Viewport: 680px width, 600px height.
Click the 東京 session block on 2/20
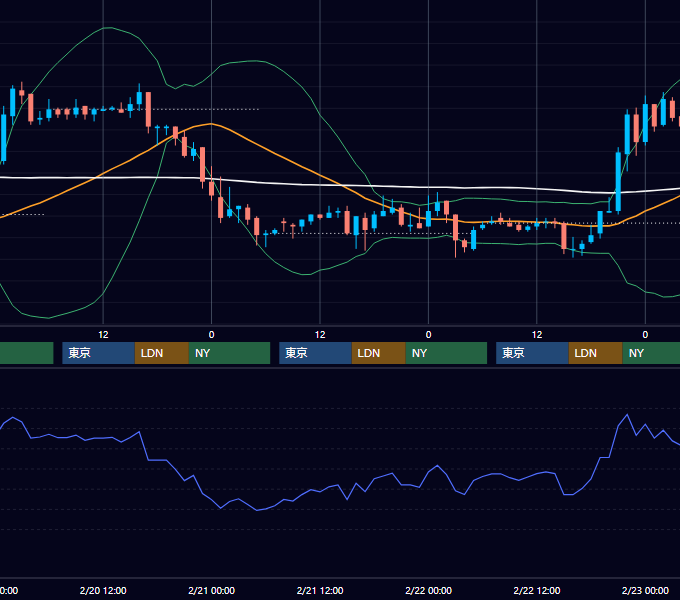tap(98, 353)
